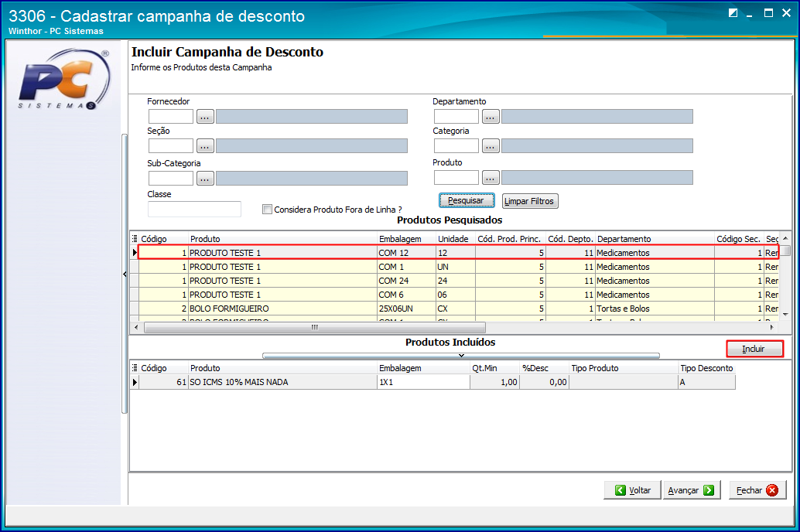Focus the Produto code input field

click(456, 178)
